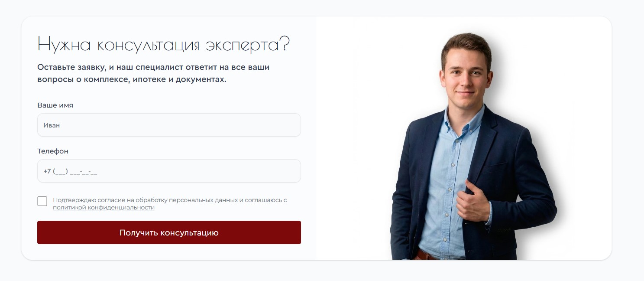Click the 'Ваше имя' input field

coord(169,125)
